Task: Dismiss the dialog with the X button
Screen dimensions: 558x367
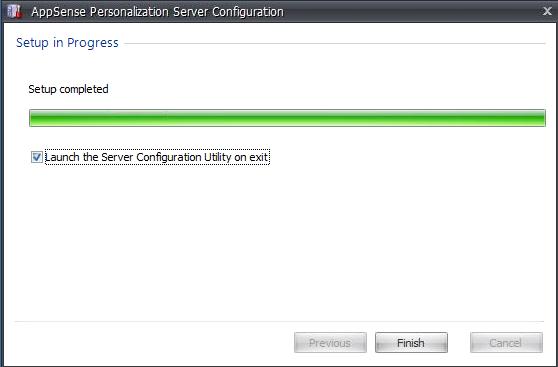Action: click(547, 11)
